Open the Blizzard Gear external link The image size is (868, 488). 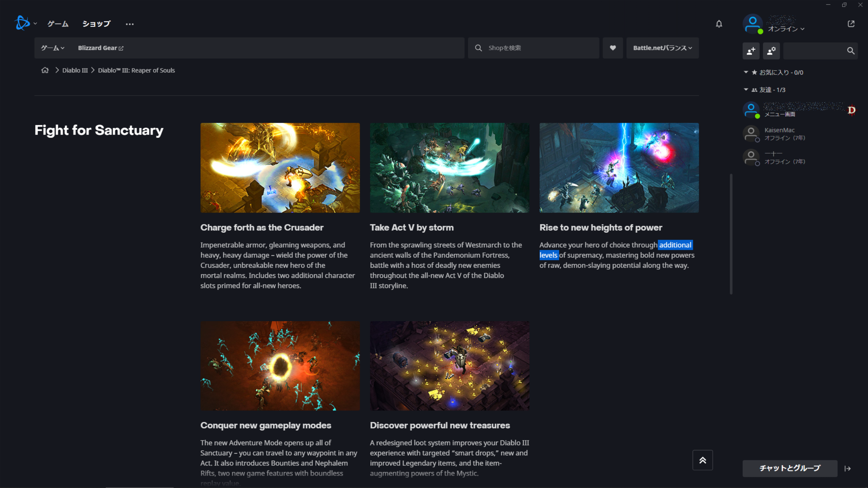(101, 48)
